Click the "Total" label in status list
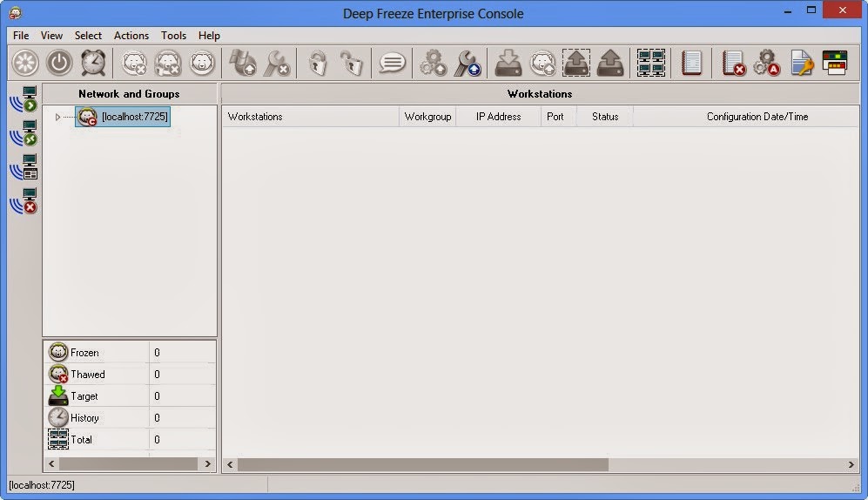Screen dimensions: 868x500 coord(81,440)
